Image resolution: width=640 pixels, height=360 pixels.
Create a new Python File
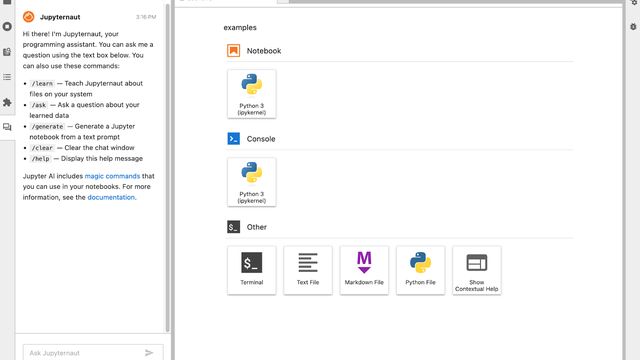[420, 270]
